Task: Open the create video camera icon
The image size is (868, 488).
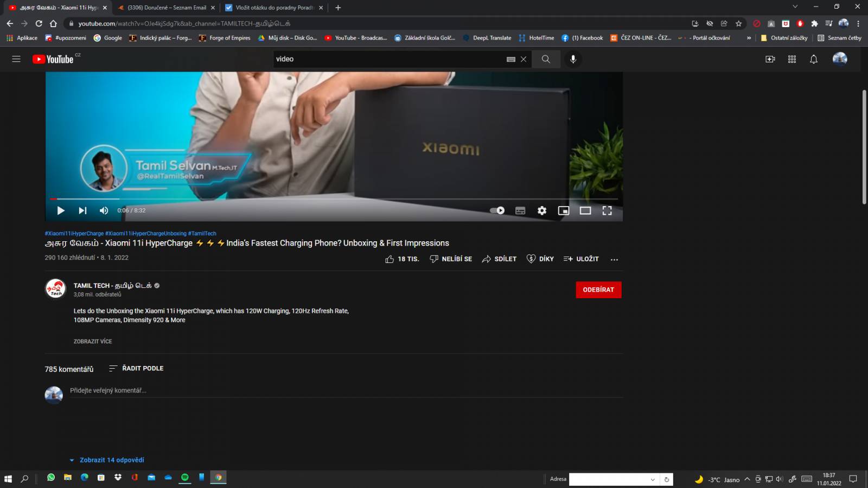Action: 770,59
